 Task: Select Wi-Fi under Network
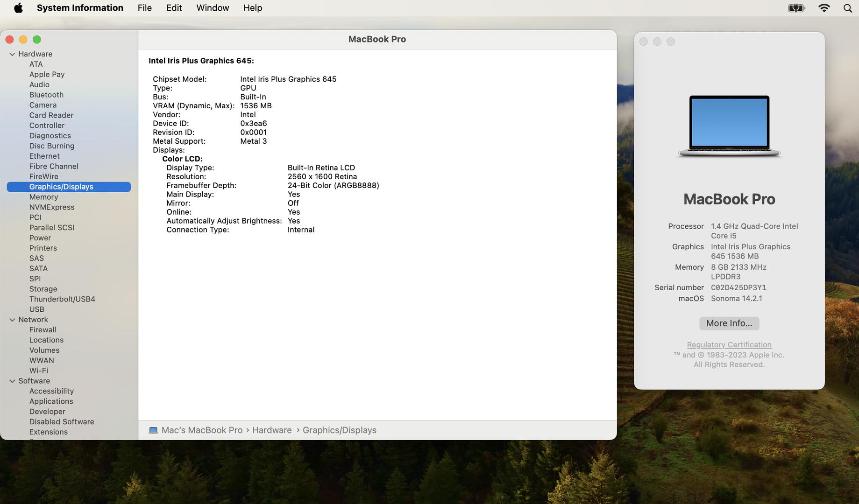pyautogui.click(x=39, y=371)
